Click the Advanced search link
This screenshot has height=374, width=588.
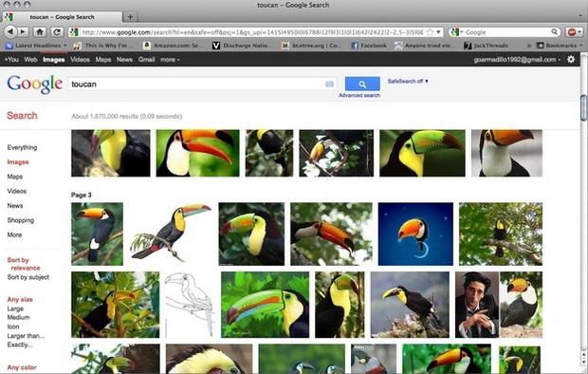click(359, 95)
